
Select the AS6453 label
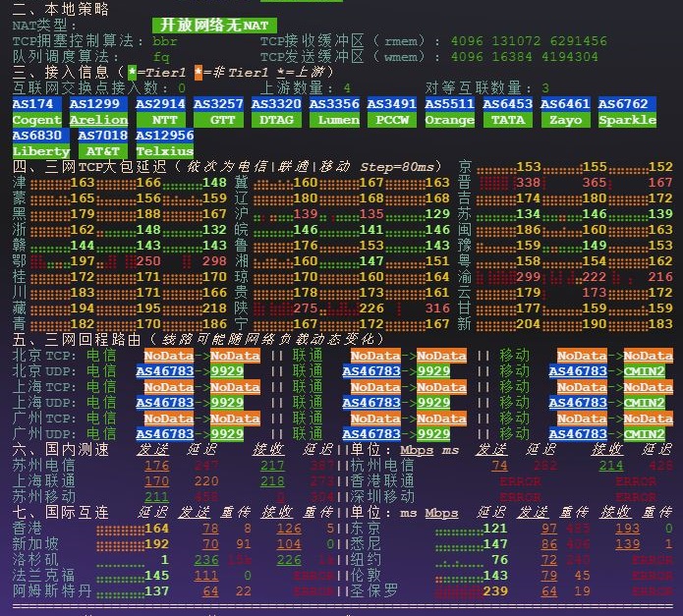coord(507,103)
